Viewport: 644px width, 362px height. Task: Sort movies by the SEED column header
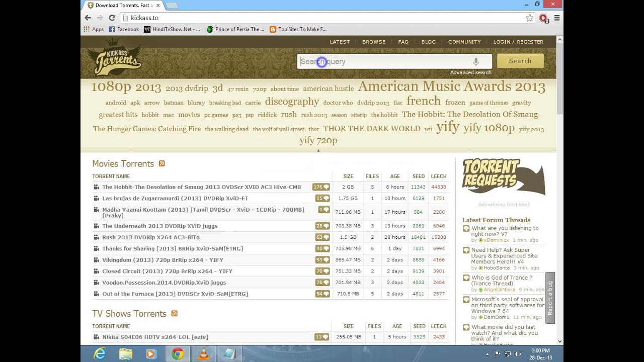[x=419, y=176]
